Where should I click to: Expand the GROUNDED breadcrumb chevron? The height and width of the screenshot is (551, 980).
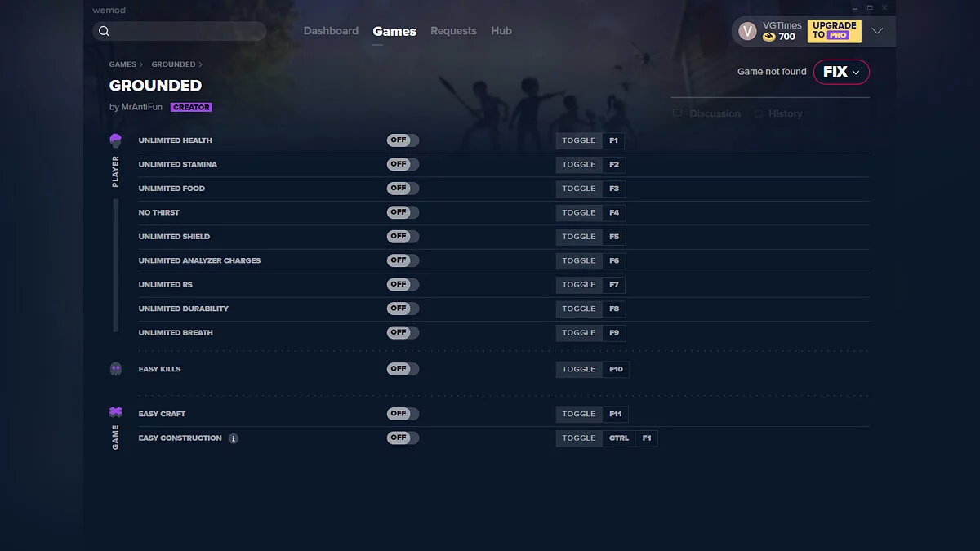point(201,64)
